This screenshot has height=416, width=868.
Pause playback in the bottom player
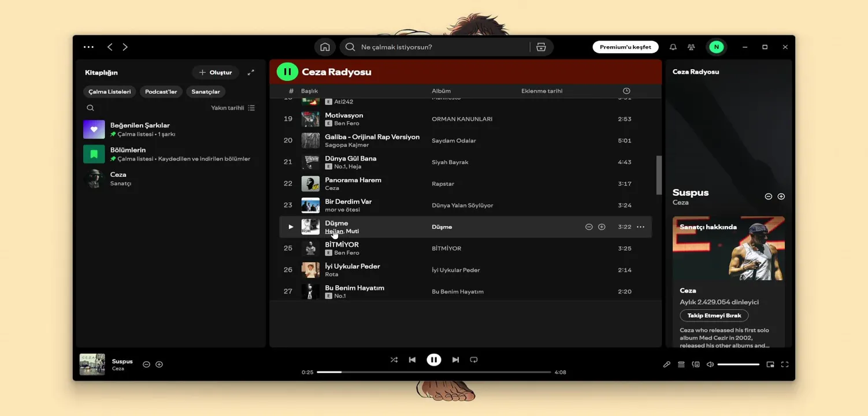tap(433, 359)
